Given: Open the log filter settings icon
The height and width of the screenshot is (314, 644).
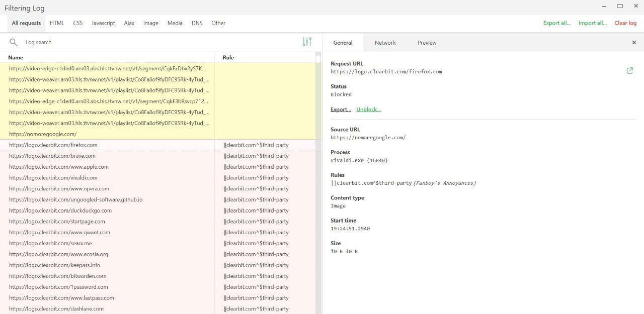Looking at the screenshot, I should (x=307, y=42).
